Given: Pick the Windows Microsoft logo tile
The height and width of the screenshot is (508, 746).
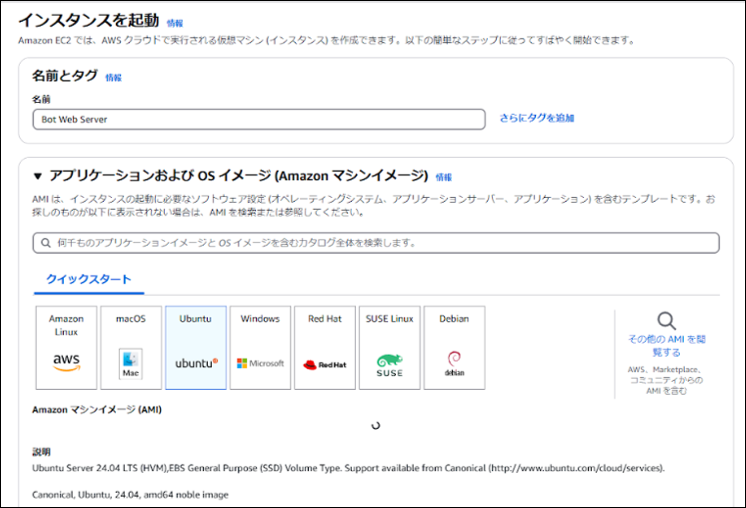Looking at the screenshot, I should coord(260,348).
